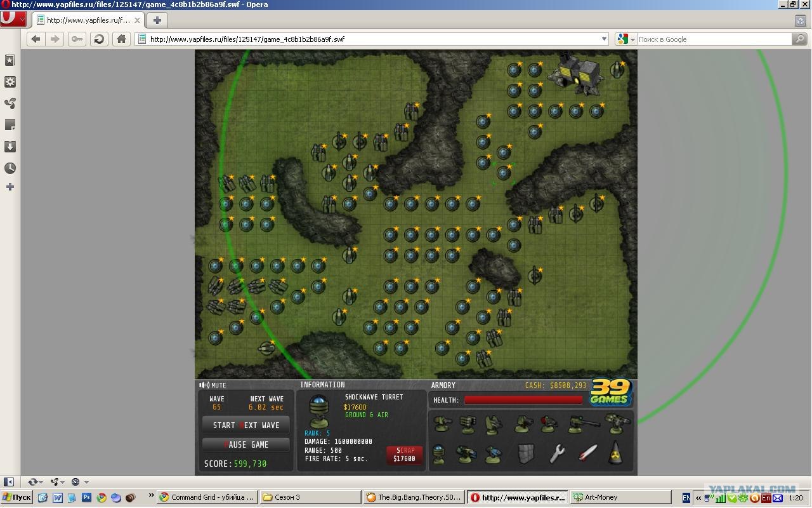The height and width of the screenshot is (508, 812).
Task: Pick the nuclear warhead in the Armory
Action: pyautogui.click(x=615, y=453)
